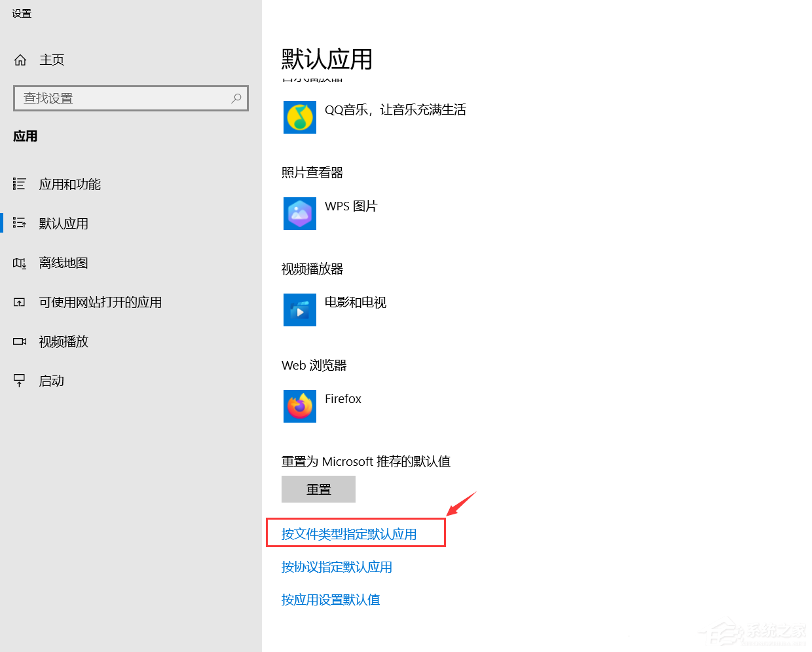The width and height of the screenshot is (812, 652).
Task: Click the 应用和功能 list icon
Action: pyautogui.click(x=20, y=184)
